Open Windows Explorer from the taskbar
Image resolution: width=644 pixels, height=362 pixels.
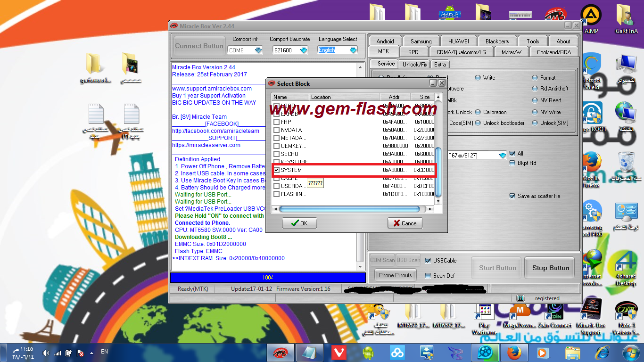click(572, 352)
